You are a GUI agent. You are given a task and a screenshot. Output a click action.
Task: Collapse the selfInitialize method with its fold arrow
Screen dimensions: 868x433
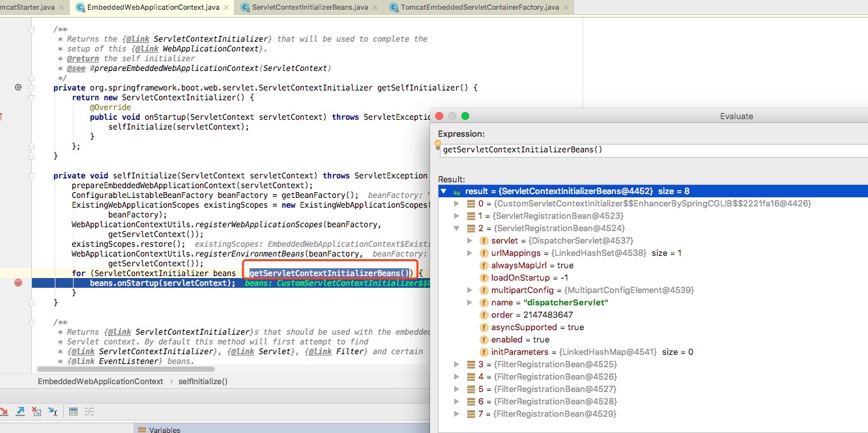point(30,175)
